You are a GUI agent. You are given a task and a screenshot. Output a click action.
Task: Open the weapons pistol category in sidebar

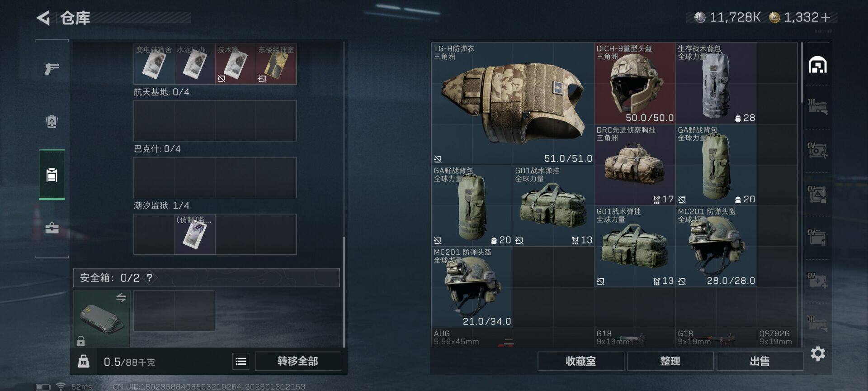point(52,68)
